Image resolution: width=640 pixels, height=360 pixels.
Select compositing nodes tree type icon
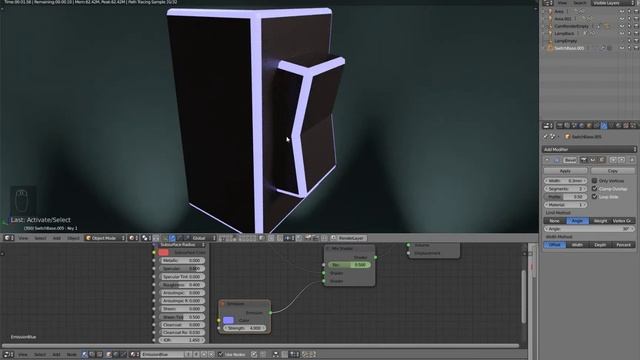[x=92, y=354]
